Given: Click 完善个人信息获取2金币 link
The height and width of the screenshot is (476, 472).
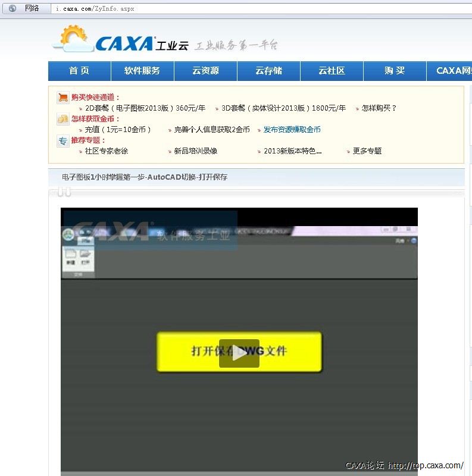Looking at the screenshot, I should point(212,130).
